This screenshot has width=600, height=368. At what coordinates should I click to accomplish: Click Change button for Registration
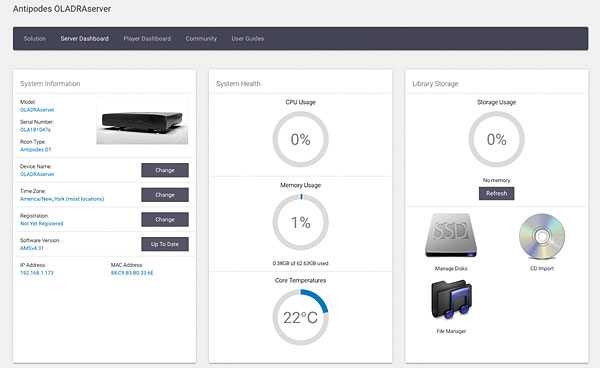(x=165, y=220)
